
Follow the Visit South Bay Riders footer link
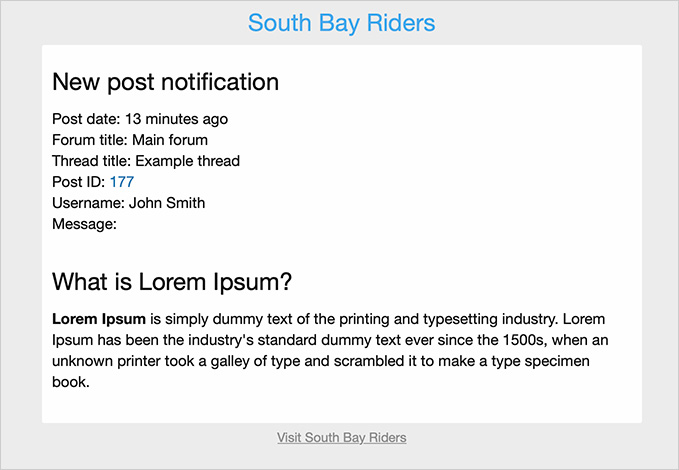click(341, 437)
